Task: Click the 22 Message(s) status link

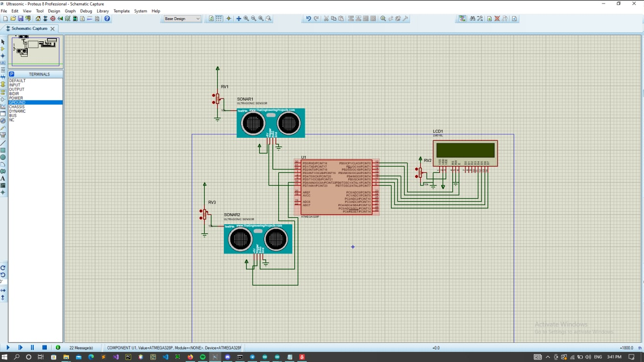Action: (x=81, y=348)
